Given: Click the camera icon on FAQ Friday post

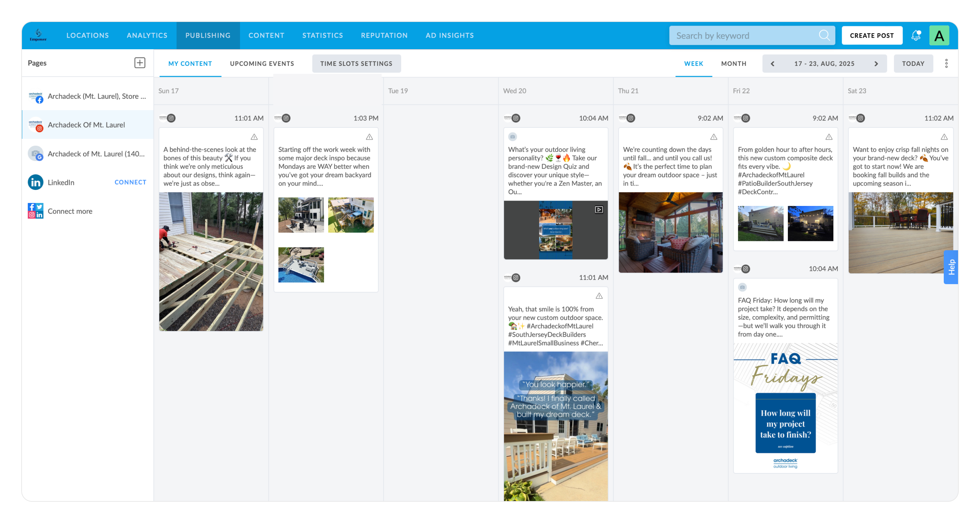Looking at the screenshot, I should coord(742,287).
